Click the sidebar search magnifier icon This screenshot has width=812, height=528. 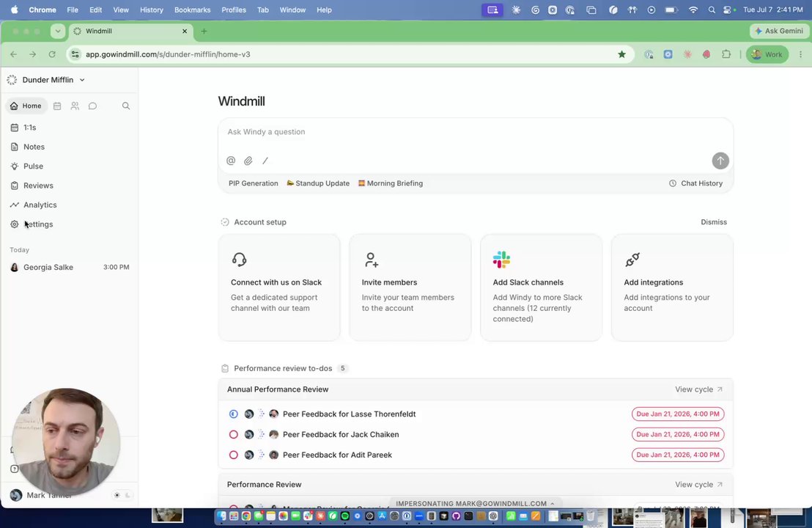point(126,106)
